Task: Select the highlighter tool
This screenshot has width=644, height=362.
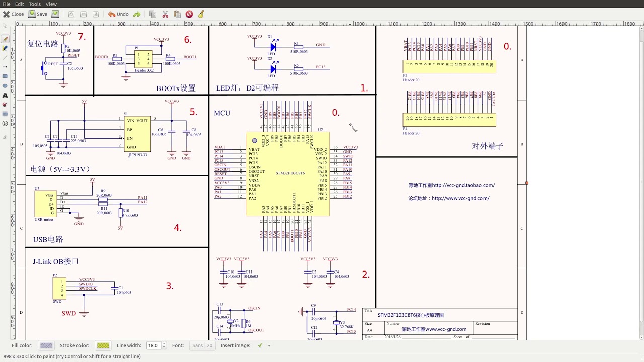Action: pyautogui.click(x=5, y=48)
